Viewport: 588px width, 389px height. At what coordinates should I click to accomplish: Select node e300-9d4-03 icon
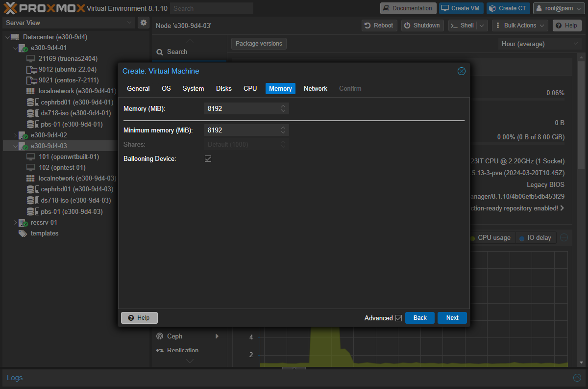[23, 146]
